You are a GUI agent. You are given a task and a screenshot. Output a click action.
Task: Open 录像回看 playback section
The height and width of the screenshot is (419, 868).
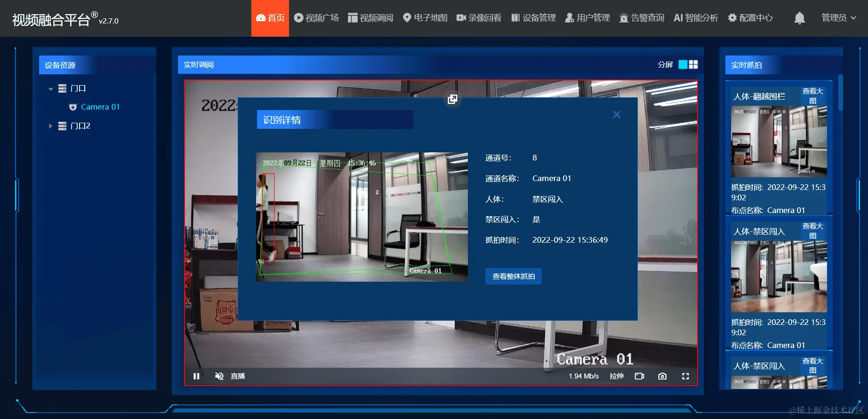point(479,18)
